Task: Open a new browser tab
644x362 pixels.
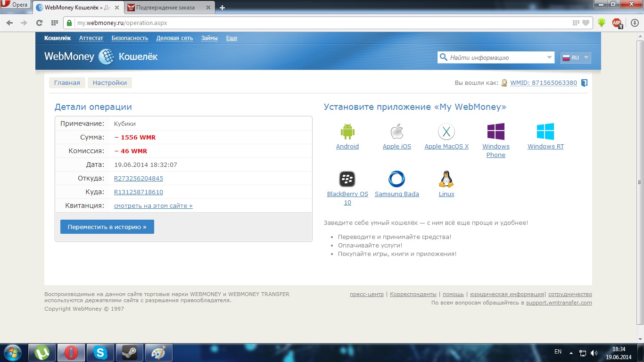Action: (x=223, y=8)
